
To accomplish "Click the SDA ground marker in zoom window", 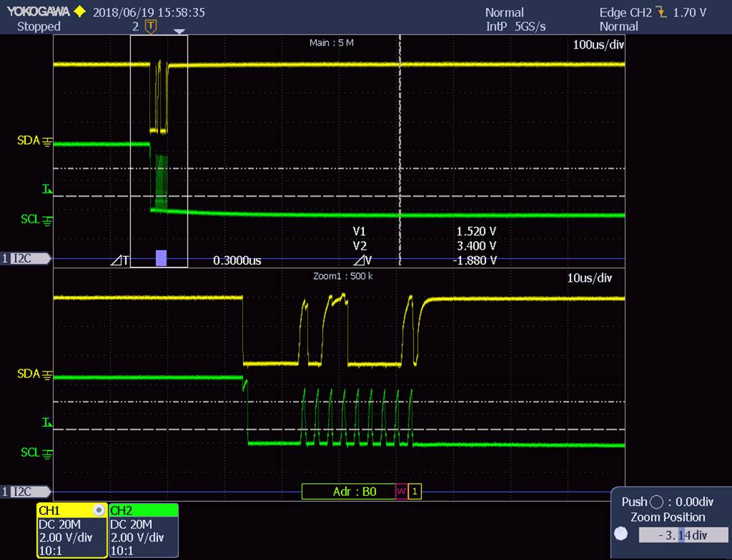I will (35, 374).
